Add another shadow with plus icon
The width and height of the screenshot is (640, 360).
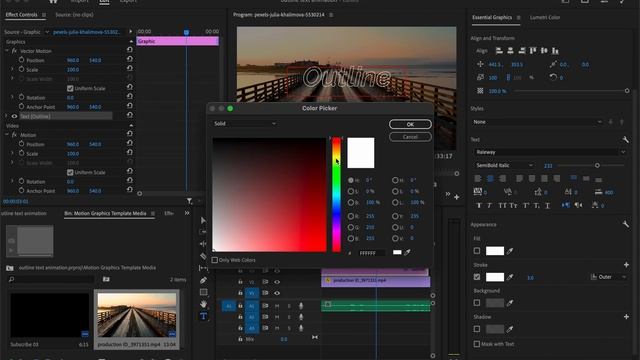tap(626, 317)
